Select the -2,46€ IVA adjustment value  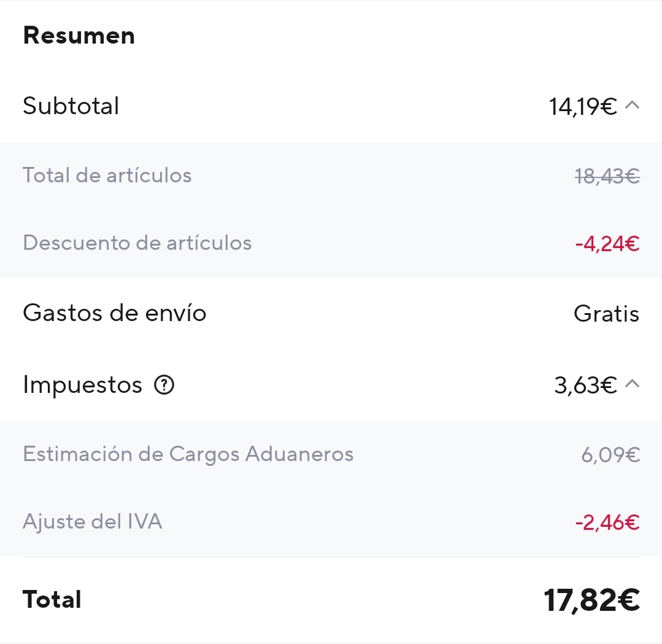607,522
